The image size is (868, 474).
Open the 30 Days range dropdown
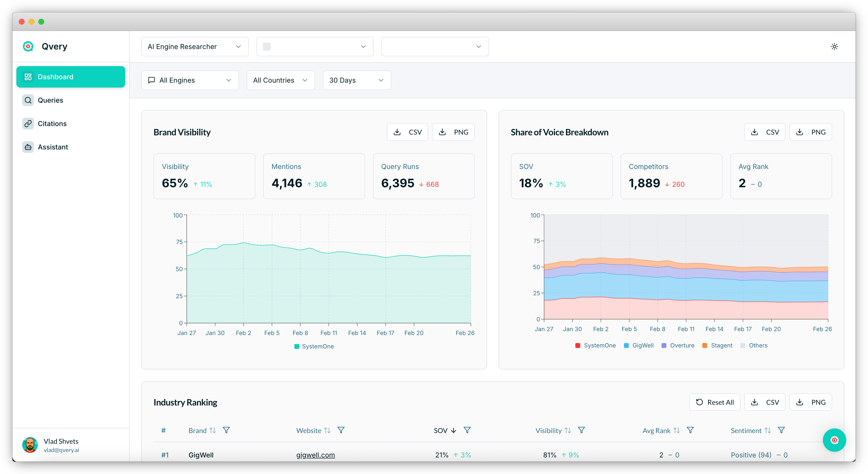356,80
